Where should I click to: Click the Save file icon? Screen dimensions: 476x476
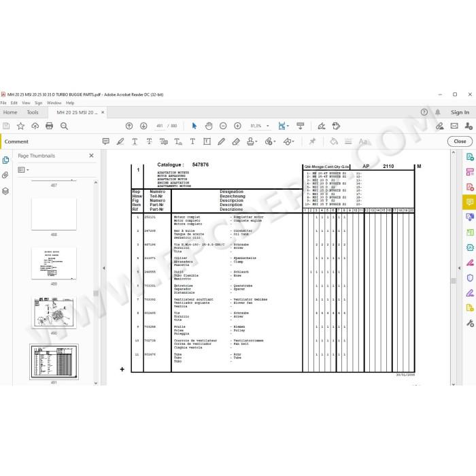point(6,126)
